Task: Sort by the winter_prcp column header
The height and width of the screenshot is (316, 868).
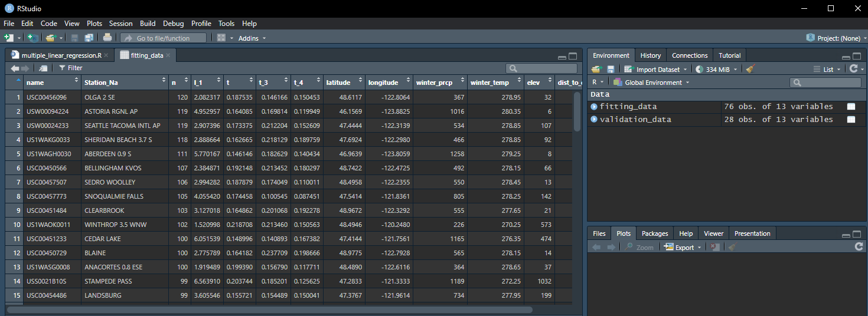Action: [x=440, y=83]
